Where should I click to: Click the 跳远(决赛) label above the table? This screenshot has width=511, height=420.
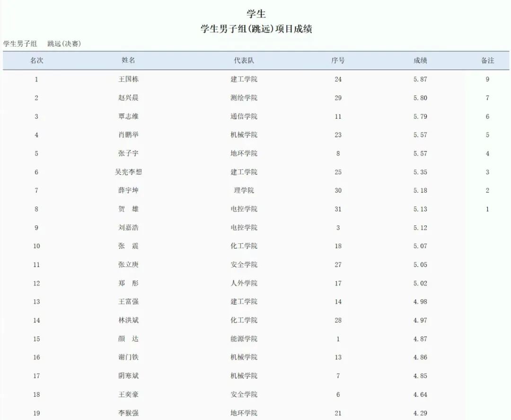click(64, 44)
